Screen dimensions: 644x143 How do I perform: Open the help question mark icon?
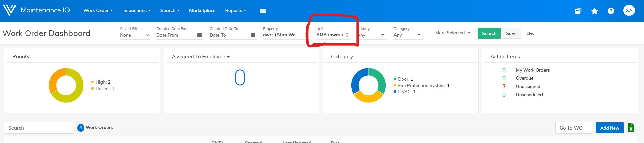[x=611, y=11]
